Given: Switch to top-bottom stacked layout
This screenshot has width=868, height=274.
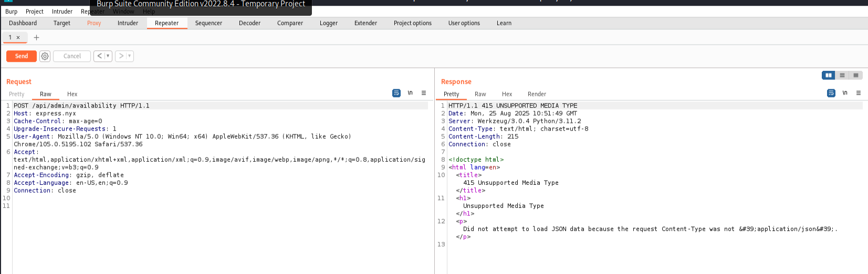Looking at the screenshot, I should point(842,75).
